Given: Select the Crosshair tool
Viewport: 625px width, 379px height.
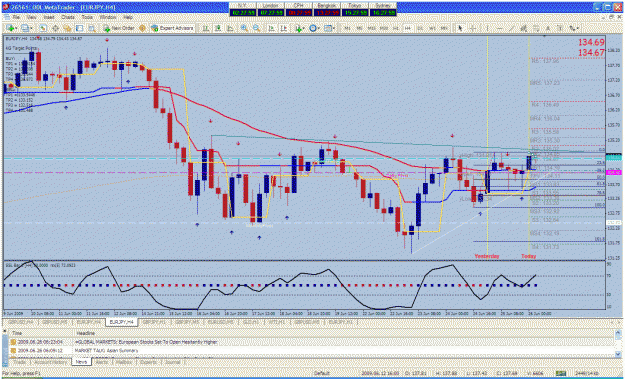Looking at the screenshot, I should [473, 28].
